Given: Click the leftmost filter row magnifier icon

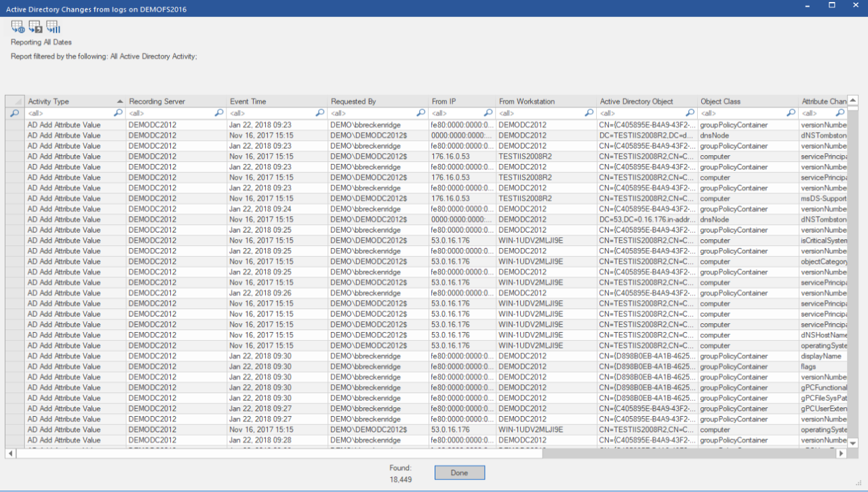Looking at the screenshot, I should coord(14,113).
